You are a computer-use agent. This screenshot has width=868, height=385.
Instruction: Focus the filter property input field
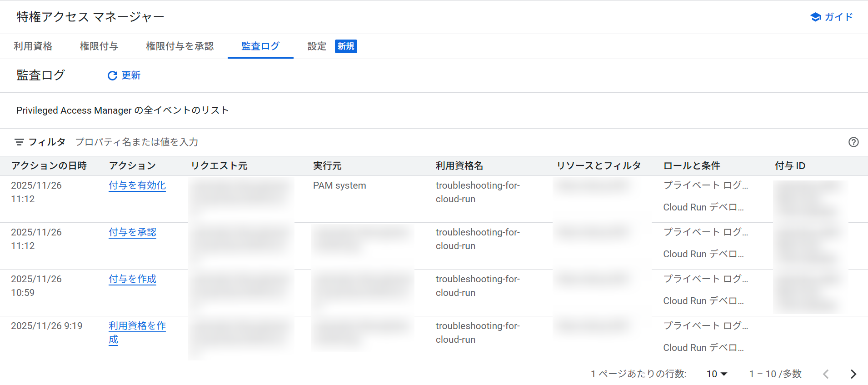(x=454, y=142)
